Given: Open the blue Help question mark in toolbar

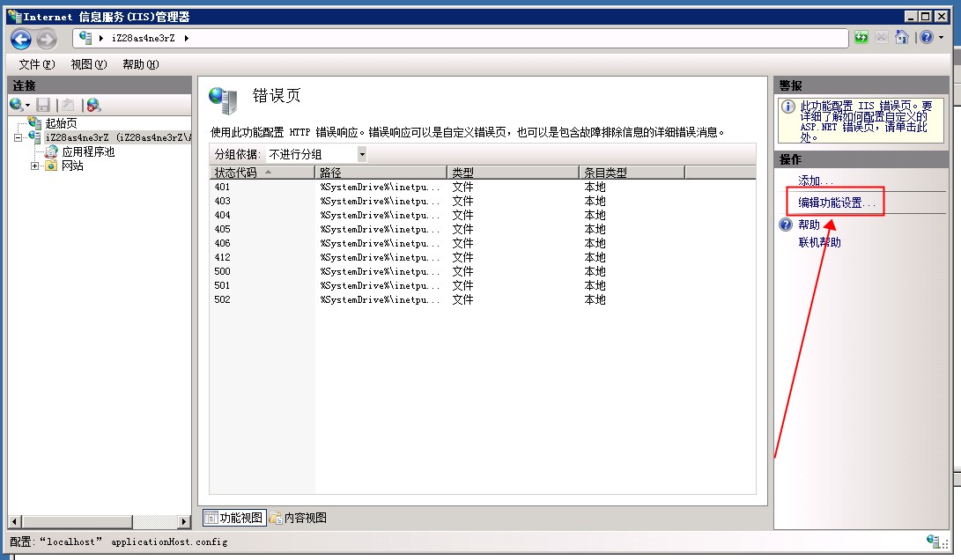Looking at the screenshot, I should [926, 38].
